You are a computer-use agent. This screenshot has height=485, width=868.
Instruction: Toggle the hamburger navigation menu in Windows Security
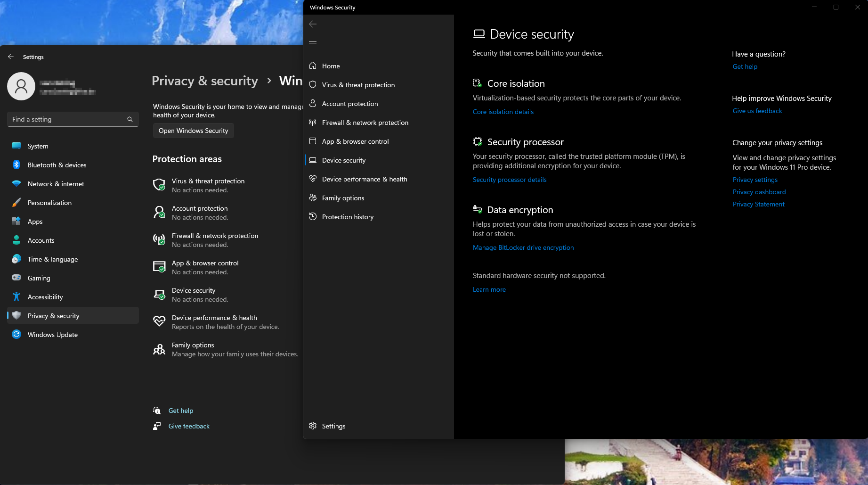click(x=313, y=43)
